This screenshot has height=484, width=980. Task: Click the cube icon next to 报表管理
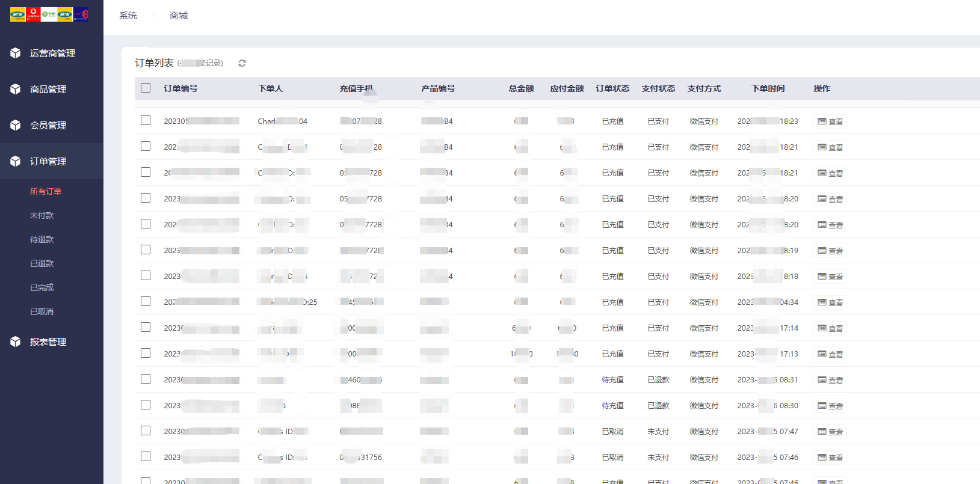pyautogui.click(x=16, y=342)
